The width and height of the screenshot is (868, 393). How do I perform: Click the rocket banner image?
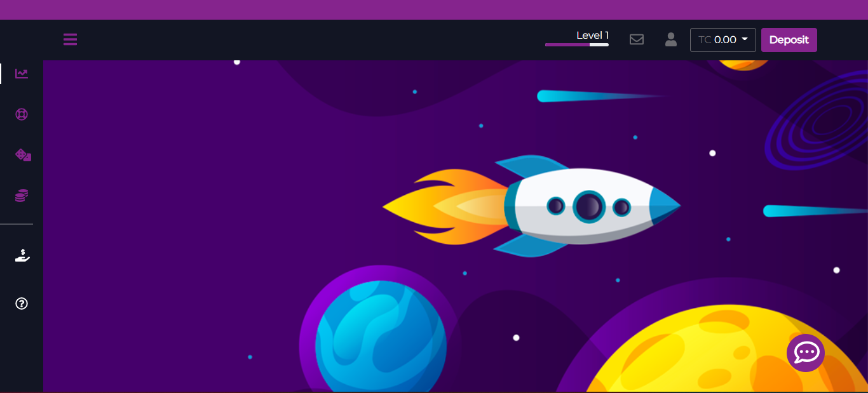pyautogui.click(x=455, y=226)
